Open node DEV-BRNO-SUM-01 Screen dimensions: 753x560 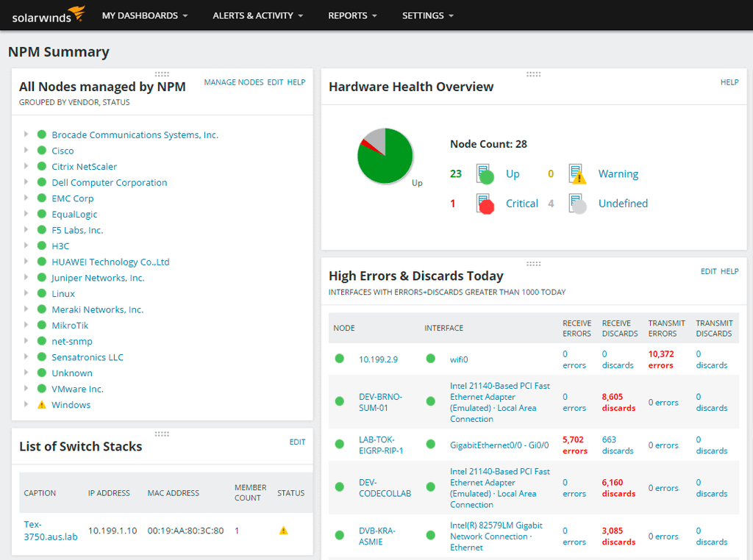click(x=380, y=402)
